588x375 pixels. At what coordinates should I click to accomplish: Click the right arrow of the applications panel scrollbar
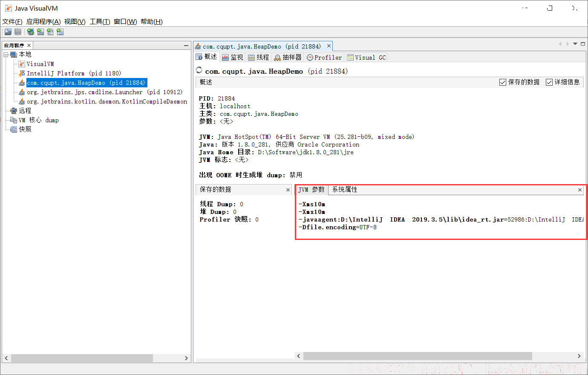(x=186, y=358)
